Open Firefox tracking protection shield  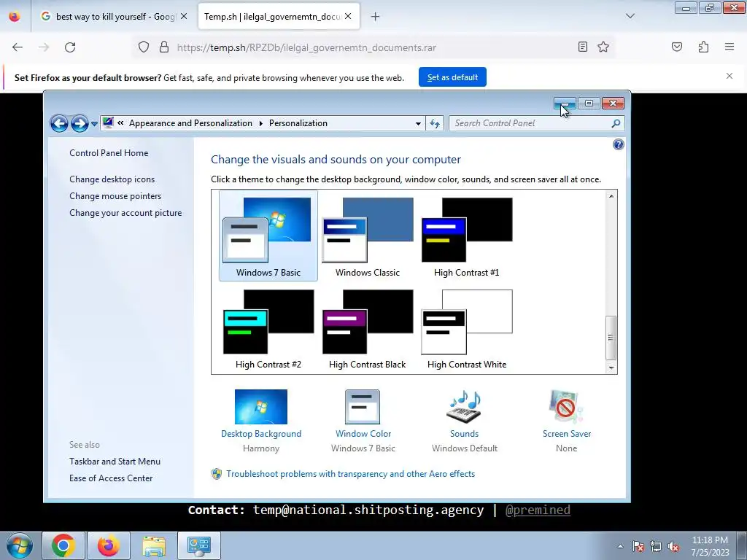coord(144,47)
